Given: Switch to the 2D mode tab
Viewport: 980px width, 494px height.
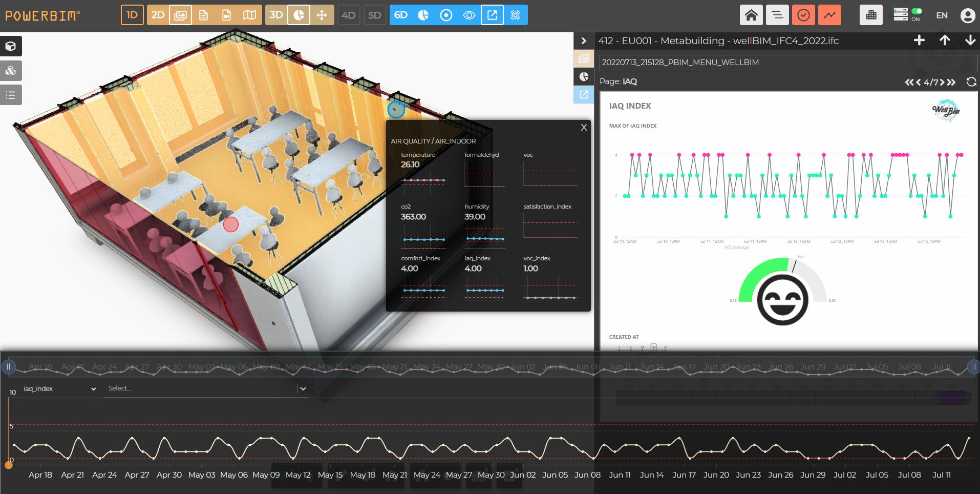Looking at the screenshot, I should 158,15.
